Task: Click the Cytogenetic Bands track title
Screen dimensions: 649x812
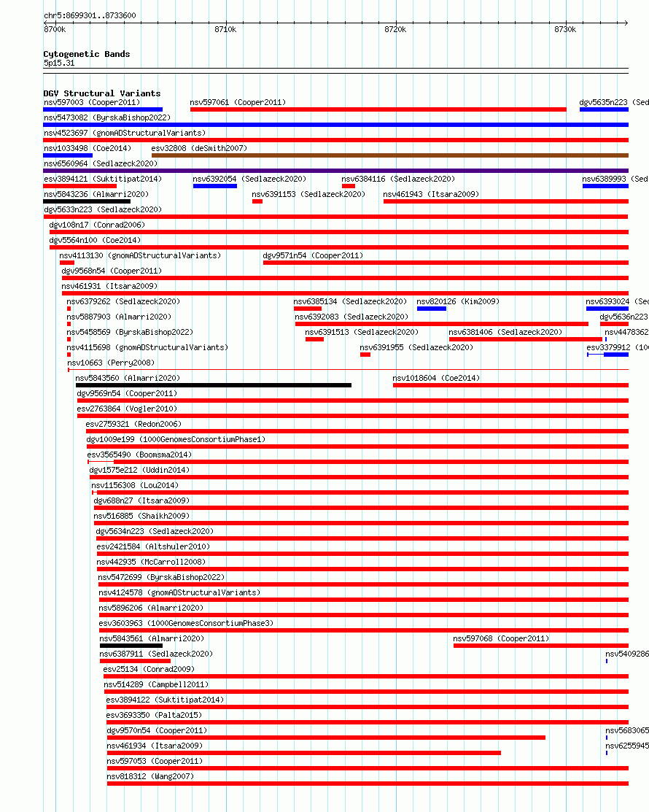Action: tap(87, 54)
